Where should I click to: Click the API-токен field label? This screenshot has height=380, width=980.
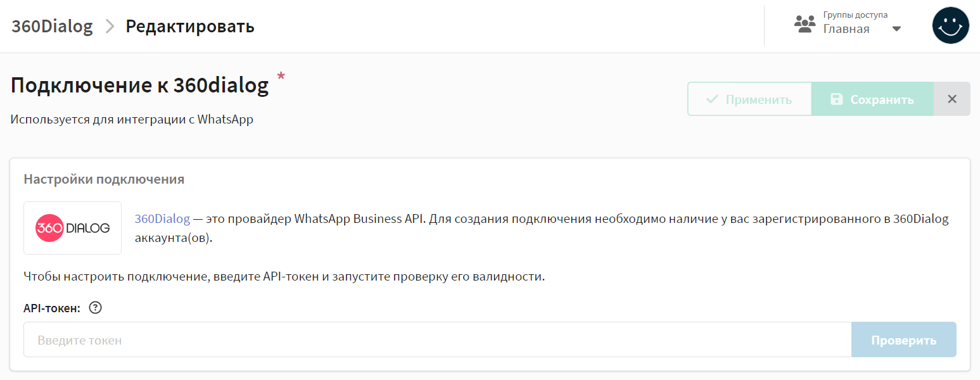coord(52,308)
